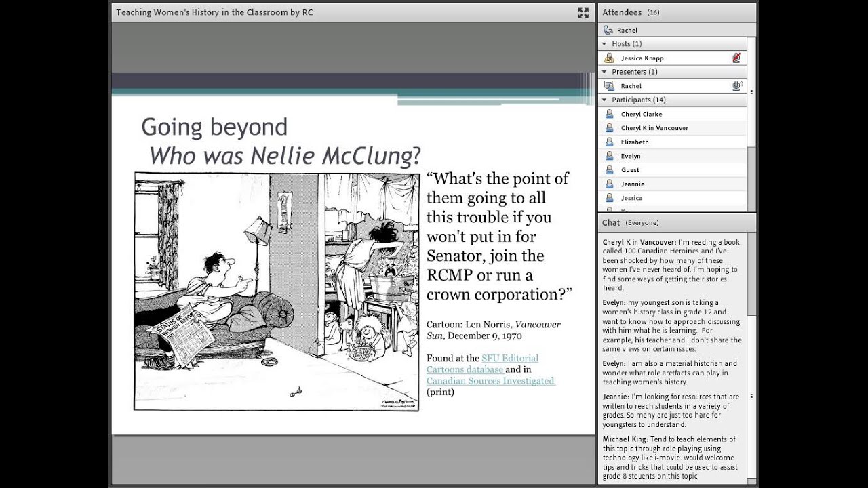Image resolution: width=868 pixels, height=488 pixels.
Task: Click the Chat (Everyone) pod title
Action: [x=630, y=222]
